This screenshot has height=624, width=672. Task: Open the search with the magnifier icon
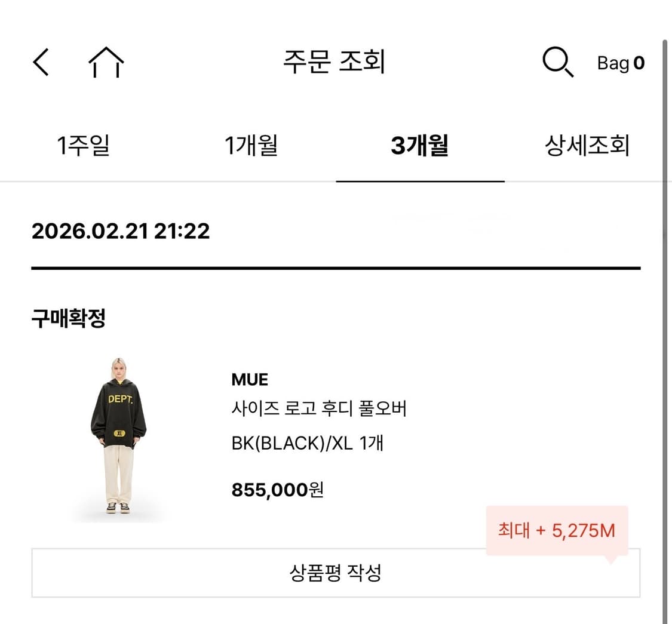(557, 62)
